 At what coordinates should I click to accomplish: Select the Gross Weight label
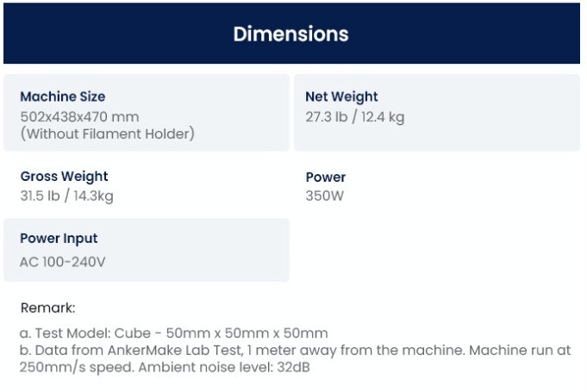(x=64, y=177)
